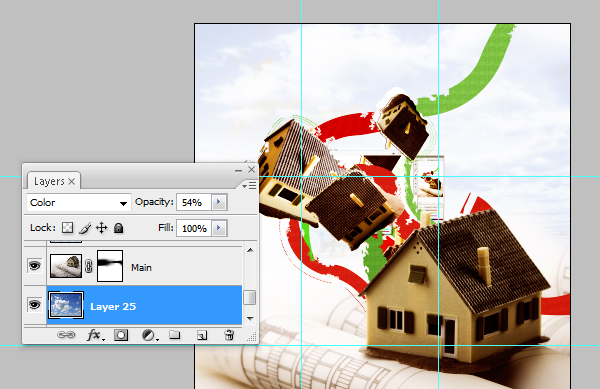Select the Main layer thumbnail
This screenshot has width=600, height=389.
pos(66,266)
